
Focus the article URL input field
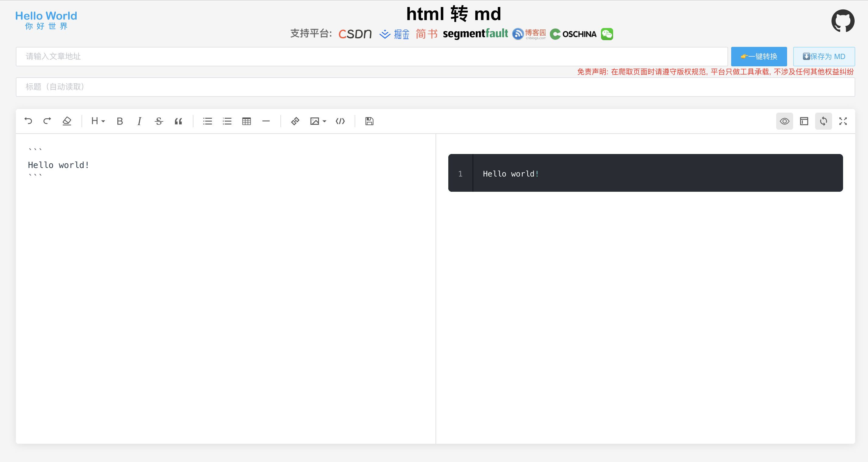click(372, 56)
